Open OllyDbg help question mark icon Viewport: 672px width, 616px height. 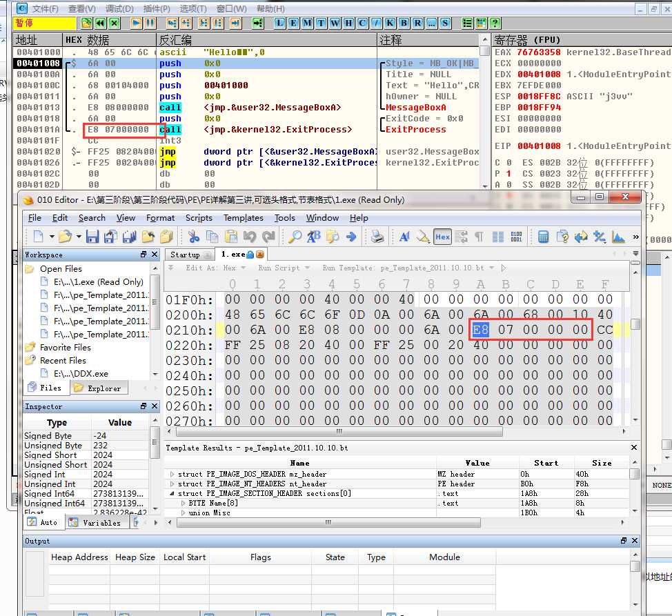coord(495,23)
